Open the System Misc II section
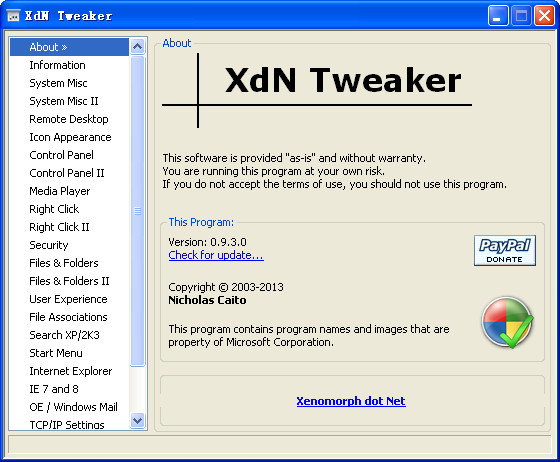This screenshot has width=560, height=462. point(69,101)
